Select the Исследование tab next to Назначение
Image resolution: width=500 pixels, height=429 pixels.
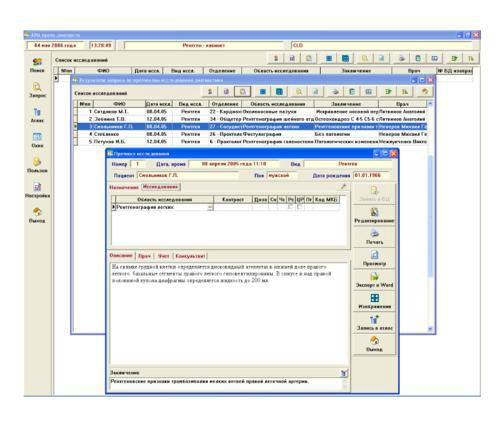[161, 187]
